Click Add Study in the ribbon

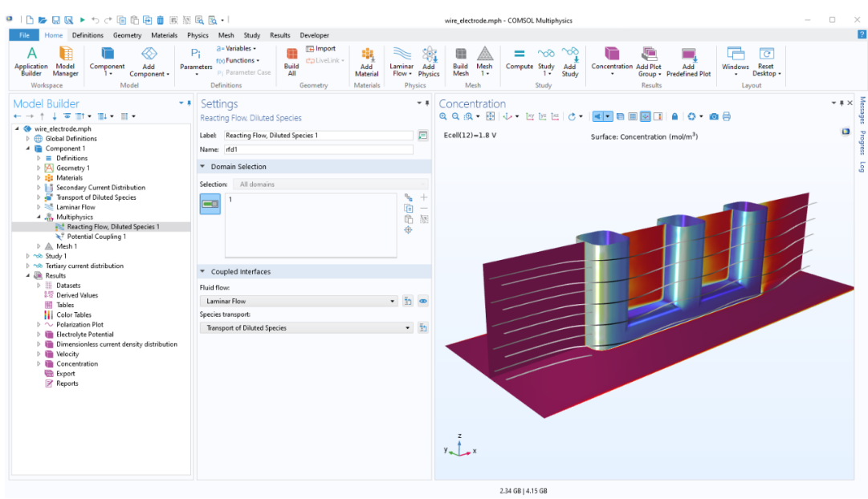570,62
